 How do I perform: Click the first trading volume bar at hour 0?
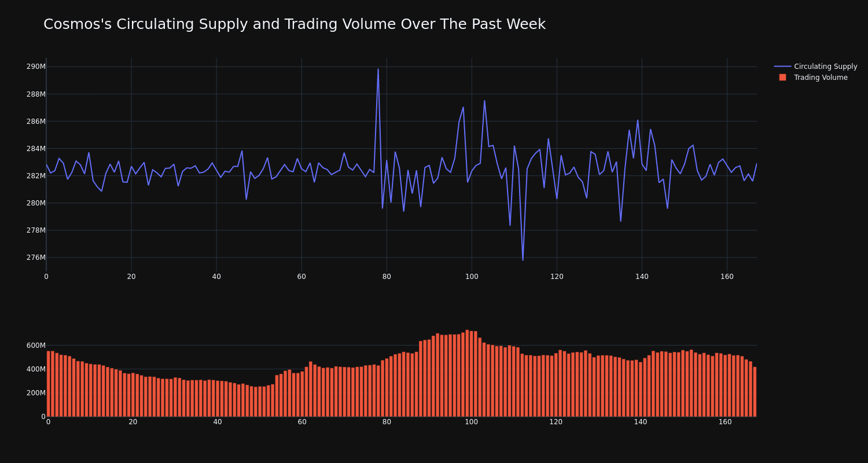[48, 384]
